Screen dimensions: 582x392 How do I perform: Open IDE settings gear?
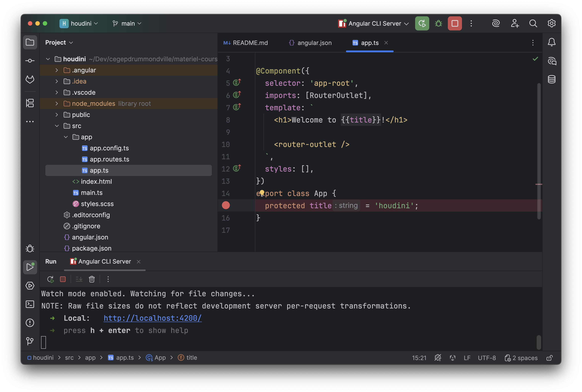[x=552, y=24]
